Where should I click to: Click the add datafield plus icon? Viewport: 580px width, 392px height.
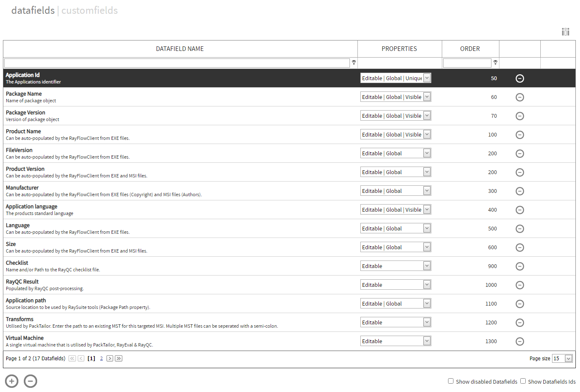[x=12, y=381]
